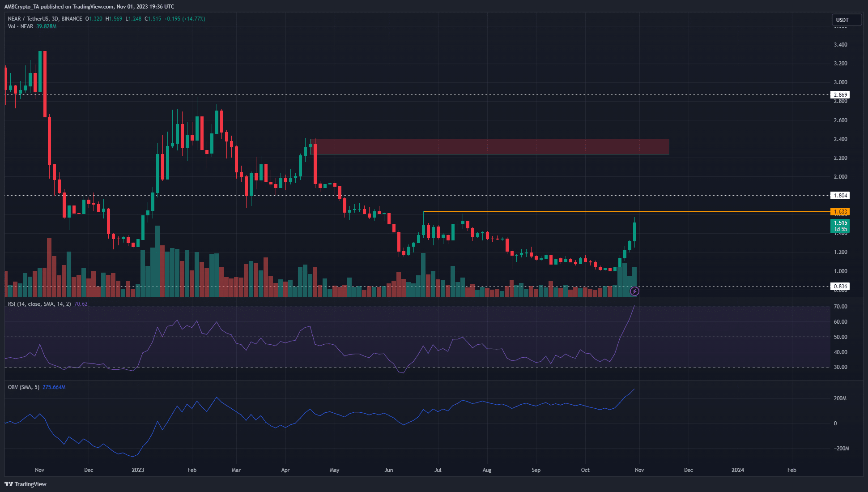
Task: Click the −200M OBV axis label
Action: (x=841, y=449)
